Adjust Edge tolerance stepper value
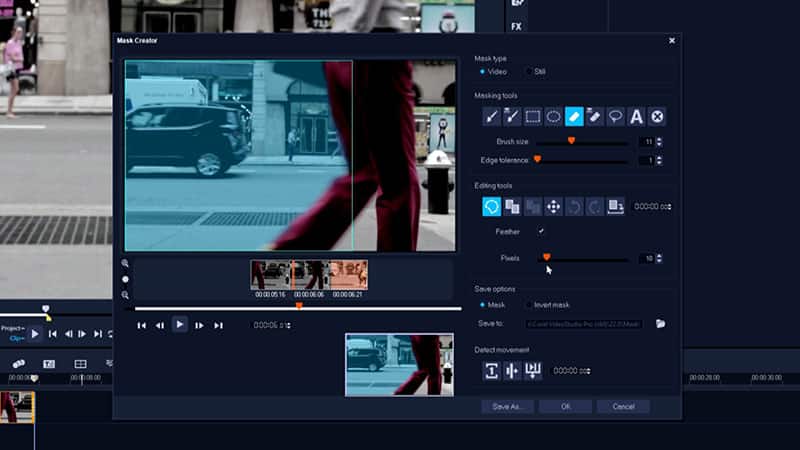Screen dimensions: 800x450 tap(660, 160)
